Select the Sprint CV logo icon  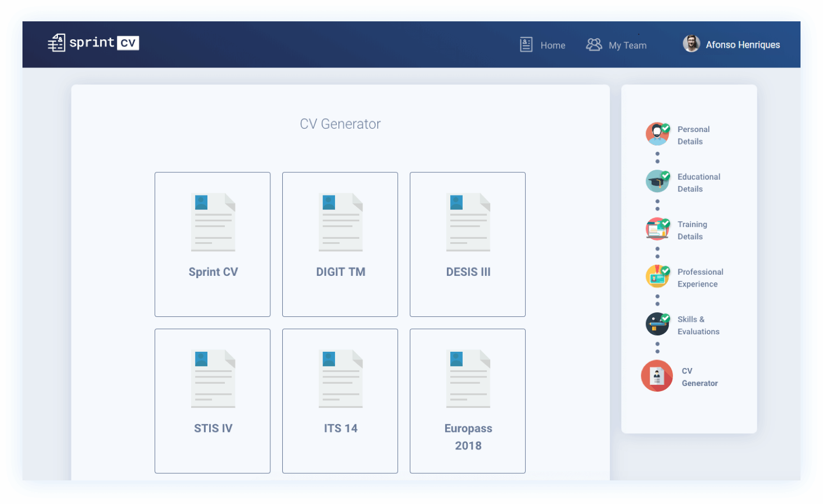point(56,42)
